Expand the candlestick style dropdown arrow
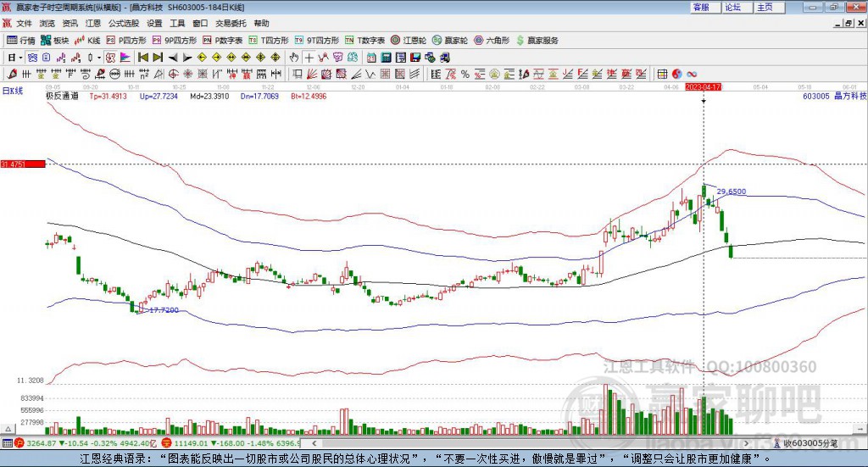The width and height of the screenshot is (868, 467). pyautogui.click(x=99, y=58)
